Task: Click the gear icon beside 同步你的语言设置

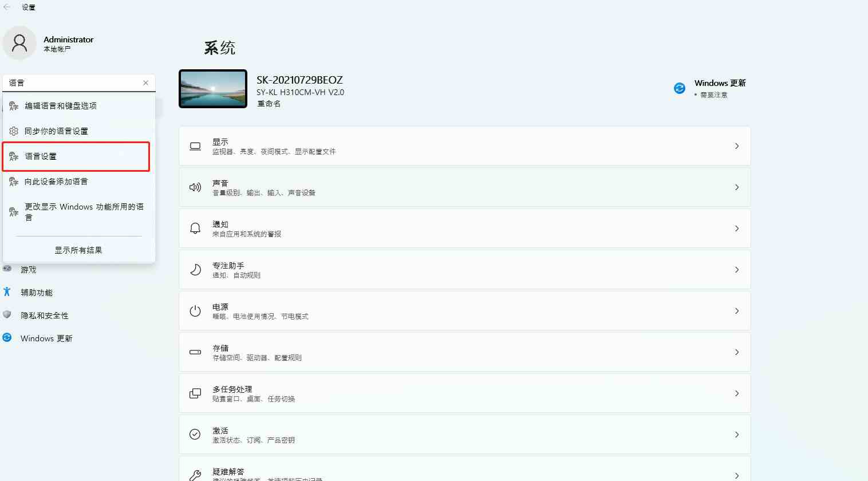Action: (14, 131)
